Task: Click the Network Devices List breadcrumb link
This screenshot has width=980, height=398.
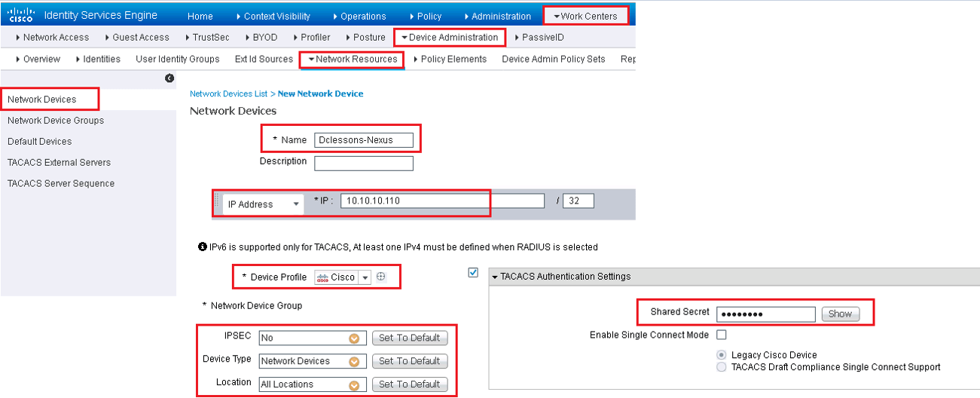Action: coord(228,93)
